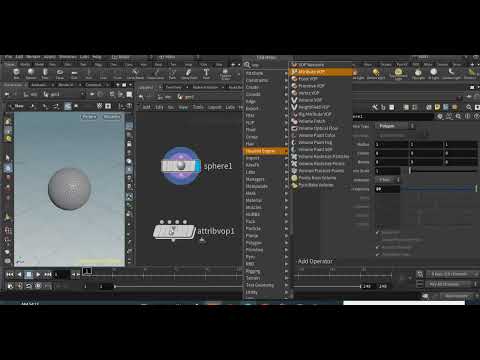Open the Houdini Engine category
480x360 pixels.
(265, 151)
